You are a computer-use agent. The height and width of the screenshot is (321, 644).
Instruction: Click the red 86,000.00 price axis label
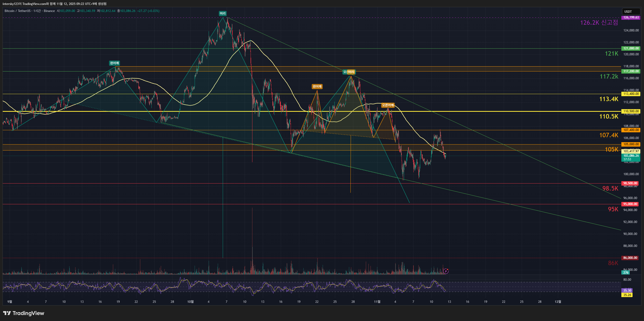coord(630,258)
